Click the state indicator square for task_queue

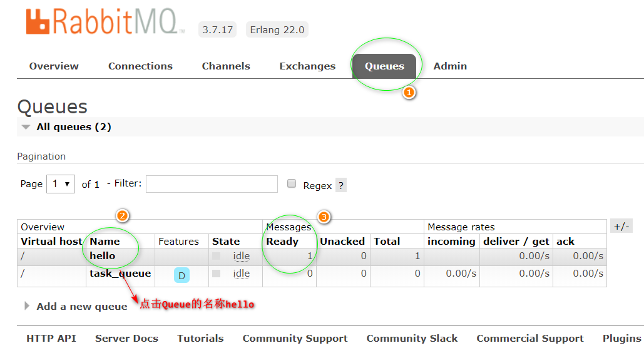tap(216, 274)
